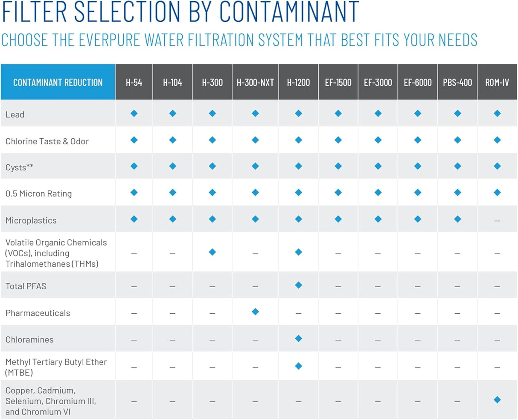Image resolution: width=518 pixels, height=420 pixels.
Task: Click the MTBE diamond under H-1200
Action: click(x=299, y=366)
